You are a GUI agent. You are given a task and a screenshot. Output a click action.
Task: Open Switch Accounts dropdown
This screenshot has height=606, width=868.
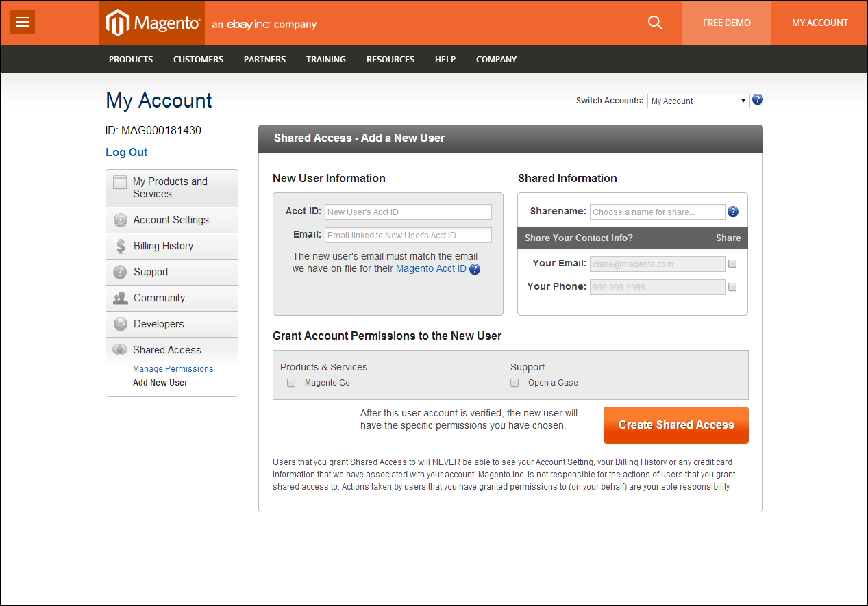pos(698,101)
